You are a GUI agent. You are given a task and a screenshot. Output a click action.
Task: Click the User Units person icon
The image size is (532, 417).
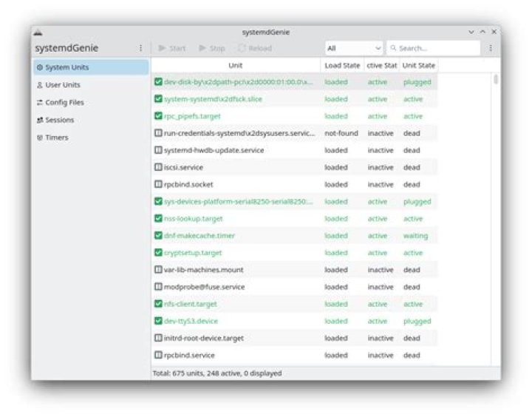(x=40, y=85)
